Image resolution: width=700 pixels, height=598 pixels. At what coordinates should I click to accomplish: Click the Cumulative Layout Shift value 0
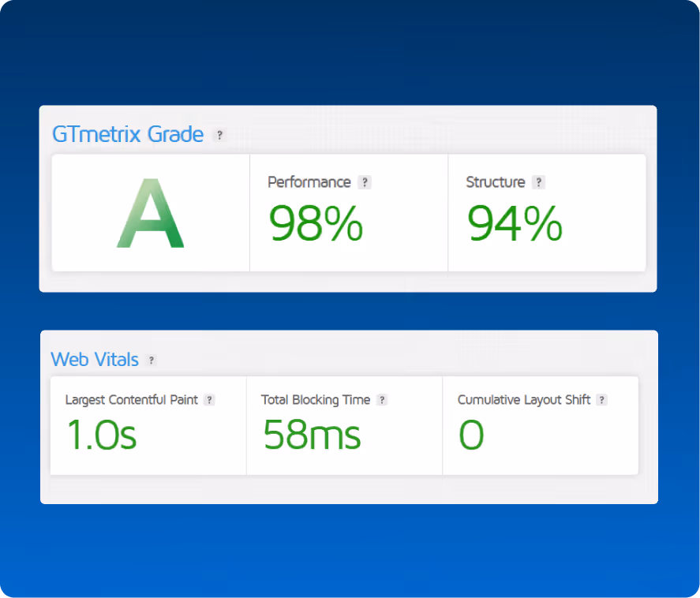(471, 434)
